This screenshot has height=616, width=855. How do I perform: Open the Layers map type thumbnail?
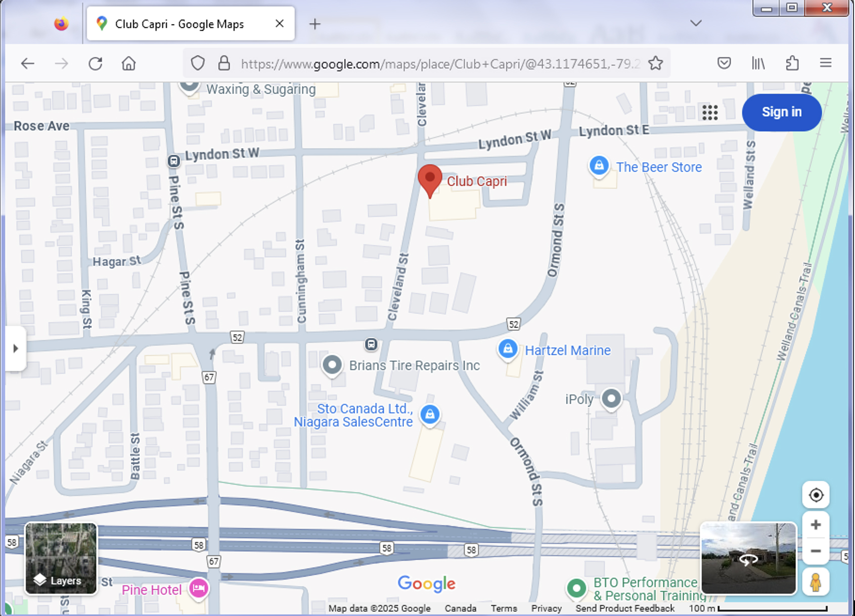tap(61, 558)
